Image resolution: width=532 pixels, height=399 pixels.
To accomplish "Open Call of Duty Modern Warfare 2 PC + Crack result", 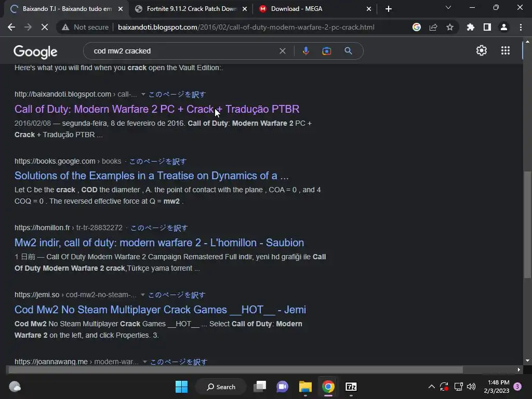I will (157, 109).
